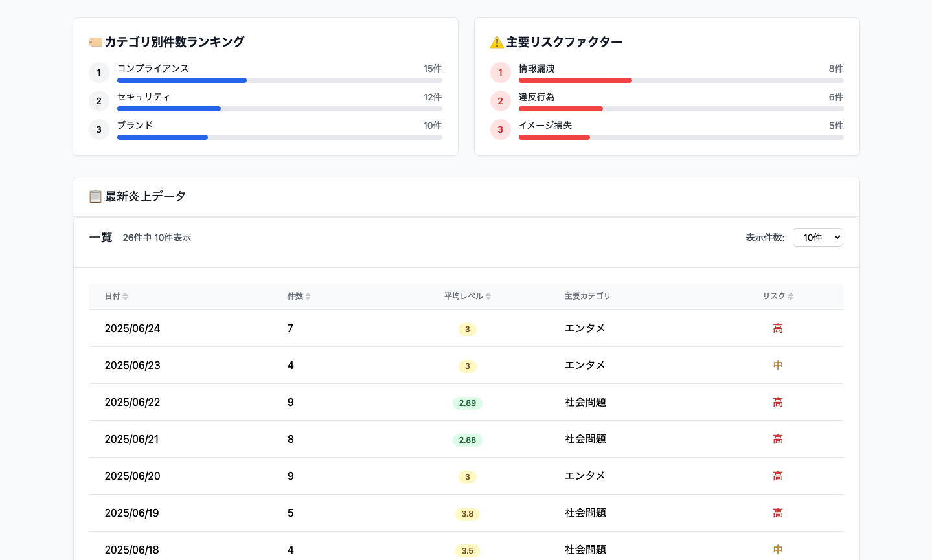This screenshot has height=560, width=932.
Task: Click the 12件 count
Action: click(433, 97)
